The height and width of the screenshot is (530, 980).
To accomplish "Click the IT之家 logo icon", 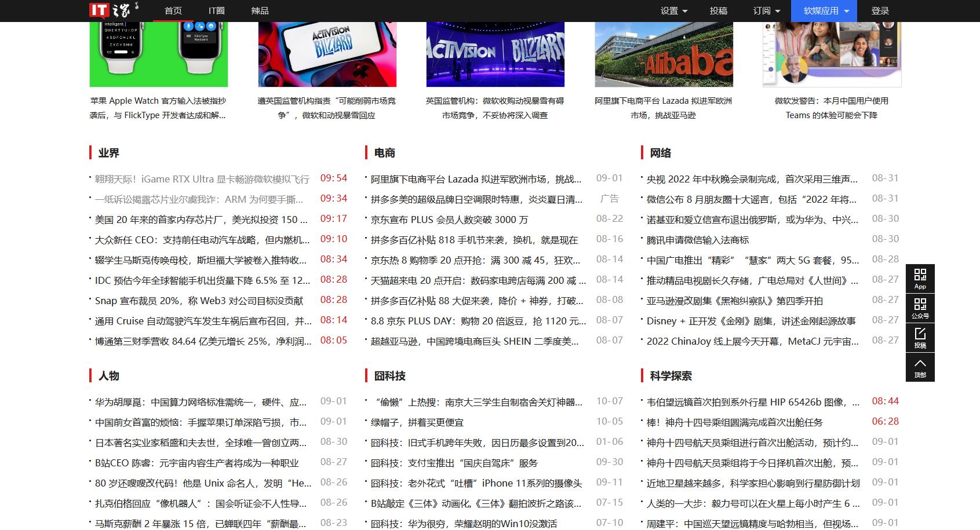I will (115, 10).
